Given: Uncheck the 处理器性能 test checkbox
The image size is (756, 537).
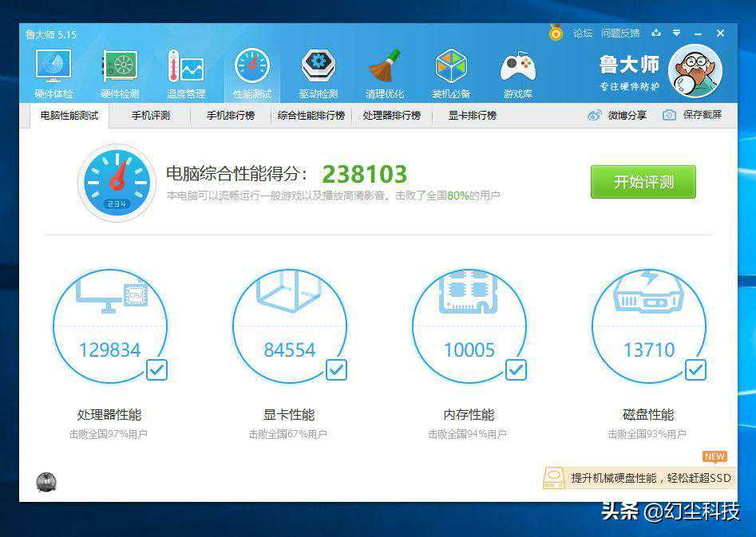Looking at the screenshot, I should tap(156, 369).
